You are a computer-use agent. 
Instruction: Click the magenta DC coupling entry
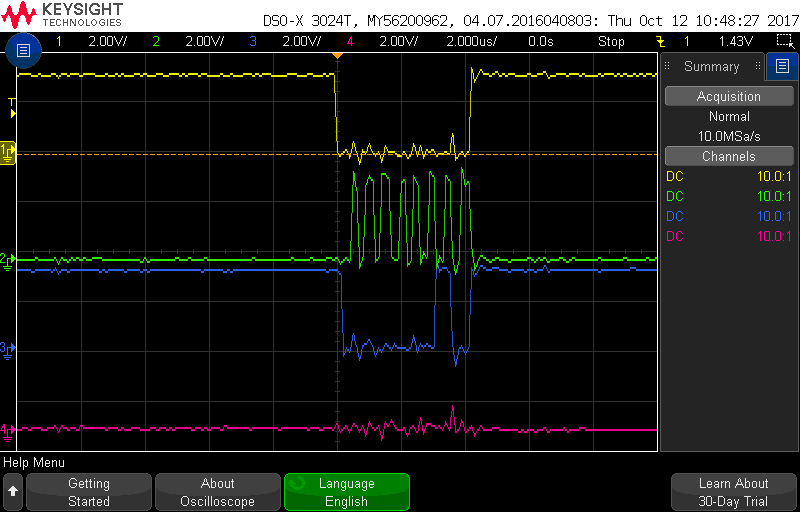click(674, 236)
